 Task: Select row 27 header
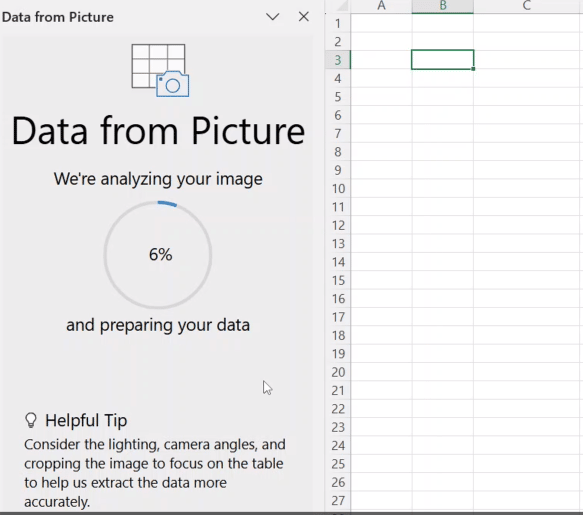coord(338,501)
